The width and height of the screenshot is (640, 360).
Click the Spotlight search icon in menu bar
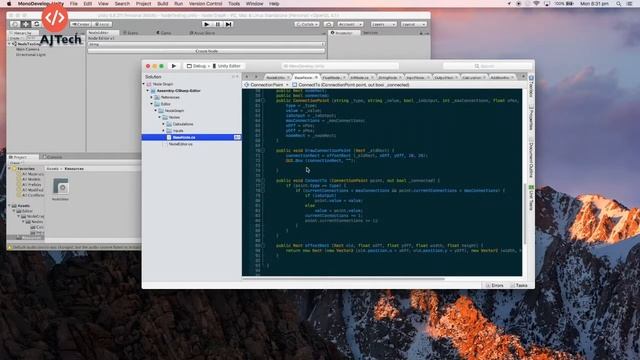point(619,4)
